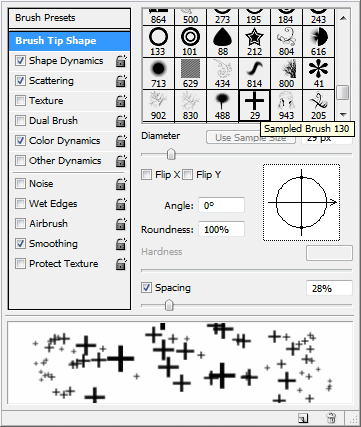361x427 pixels.
Task: Select the plus cross brush 29
Action: [x=254, y=105]
